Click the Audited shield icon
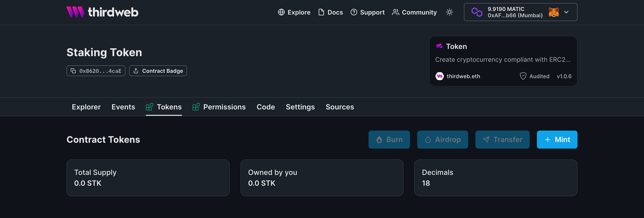Viewport: 644px width, 218px height. (524, 76)
